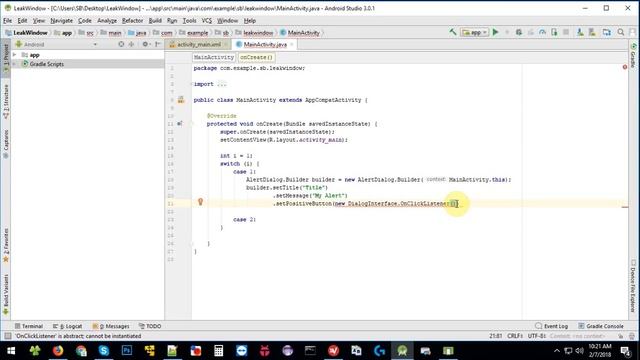
Task: Click the CRLF line separator status
Action: [x=515, y=336]
